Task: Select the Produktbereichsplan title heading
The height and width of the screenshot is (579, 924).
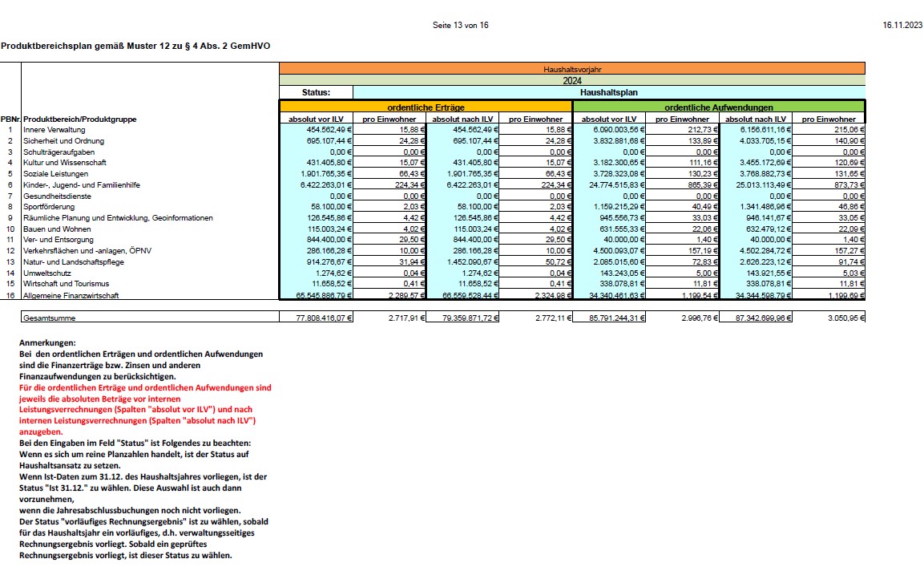Action: pyautogui.click(x=135, y=47)
